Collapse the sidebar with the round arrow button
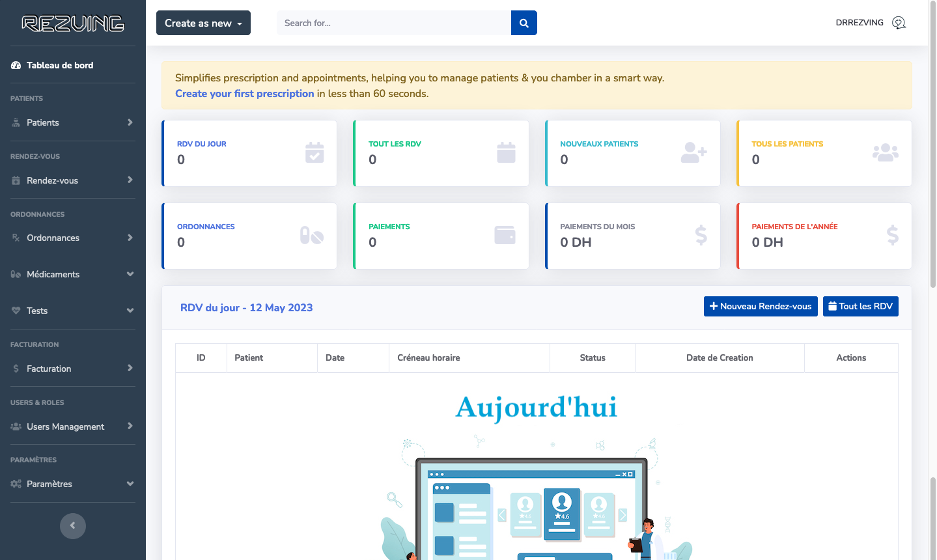Viewport: 937px width, 560px height. point(73,525)
